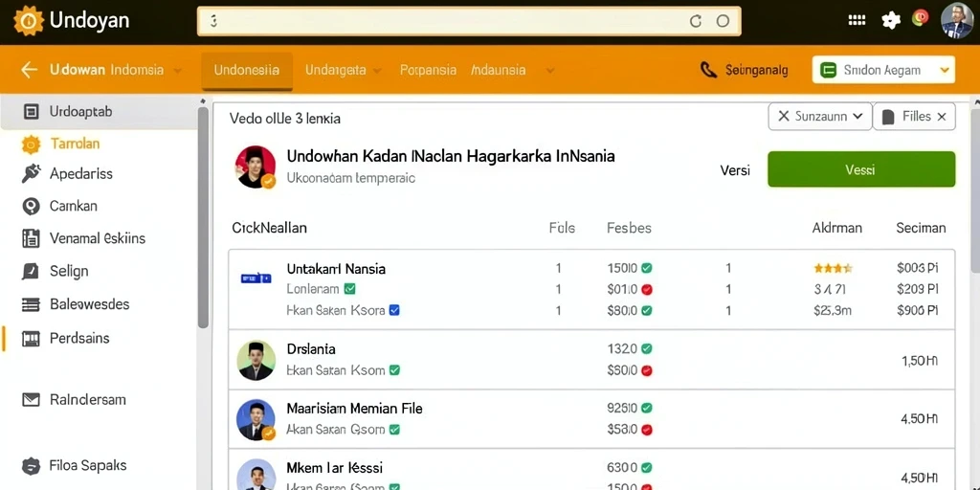Screen dimensions: 980x490
Task: Select Perdsains in the sidebar
Action: coord(79,338)
